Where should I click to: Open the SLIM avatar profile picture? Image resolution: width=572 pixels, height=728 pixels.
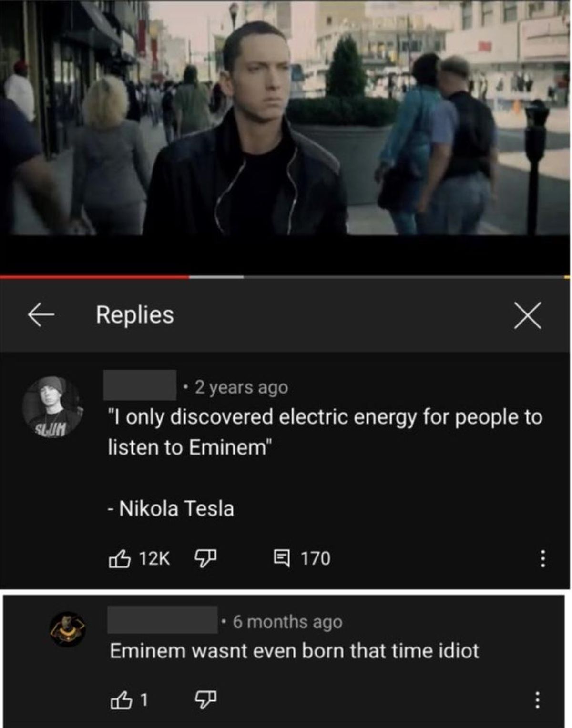(52, 406)
